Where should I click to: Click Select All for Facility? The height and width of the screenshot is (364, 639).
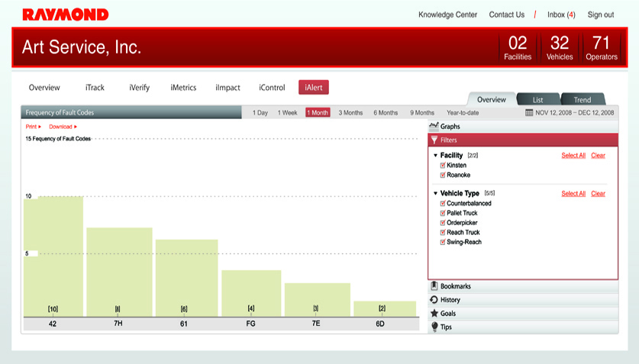point(573,156)
